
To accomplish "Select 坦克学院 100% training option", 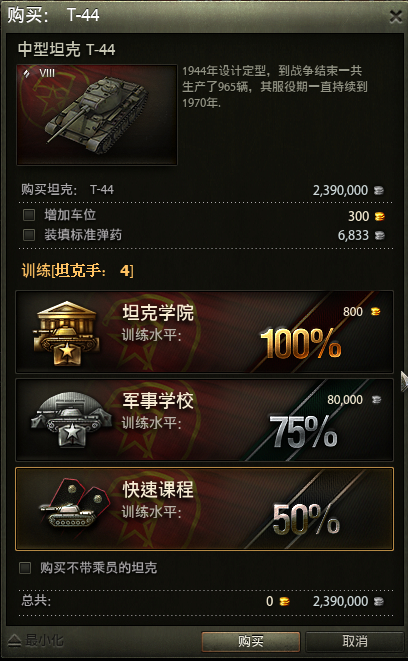I will point(204,332).
